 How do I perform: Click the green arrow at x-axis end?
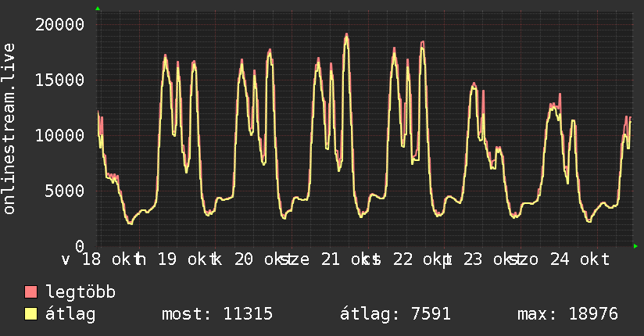635,246
